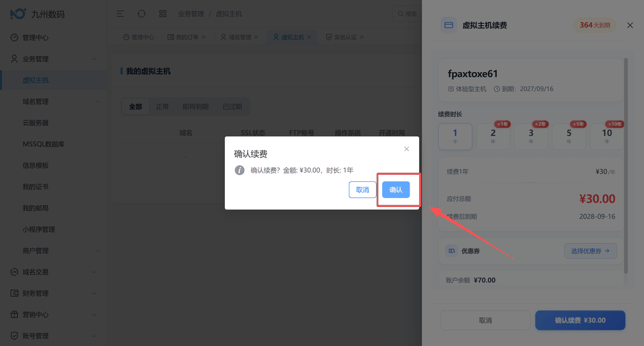
Task: Select 5 年 renewal duration
Action: click(x=569, y=136)
